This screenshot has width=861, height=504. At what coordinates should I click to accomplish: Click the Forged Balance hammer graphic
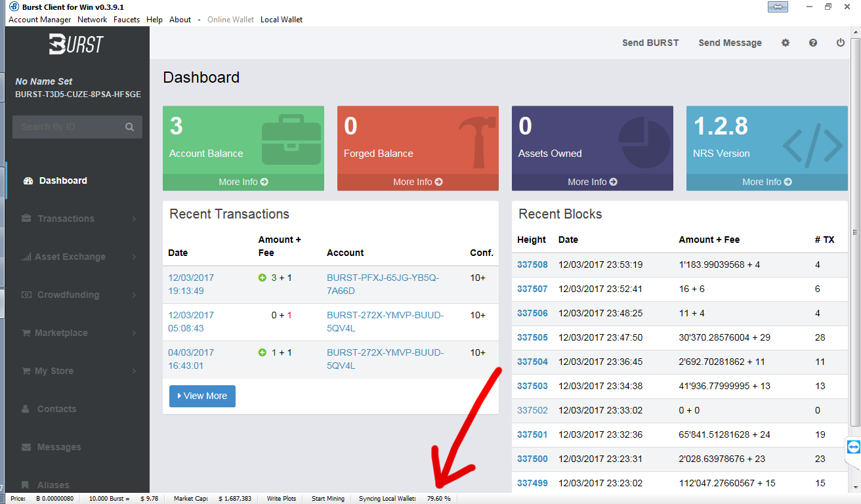[476, 142]
